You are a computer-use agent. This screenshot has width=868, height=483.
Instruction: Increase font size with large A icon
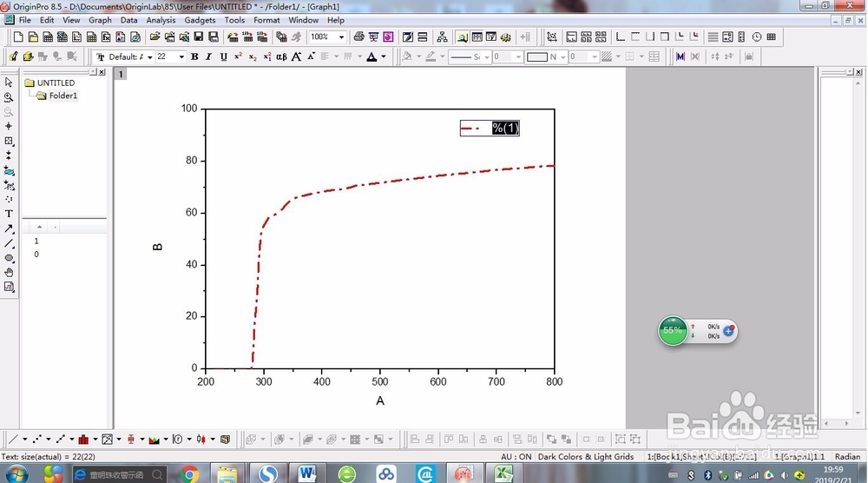pos(296,56)
